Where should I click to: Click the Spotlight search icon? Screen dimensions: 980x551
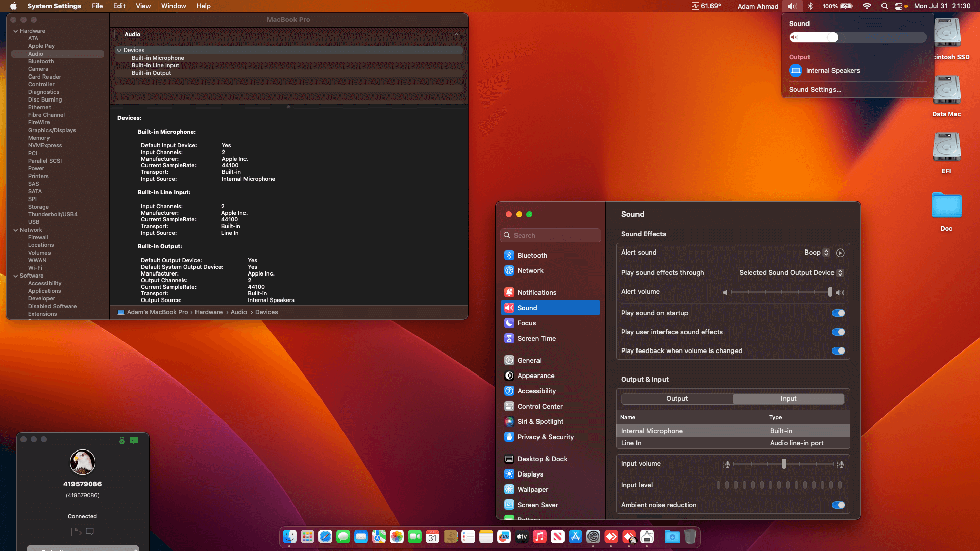point(884,6)
